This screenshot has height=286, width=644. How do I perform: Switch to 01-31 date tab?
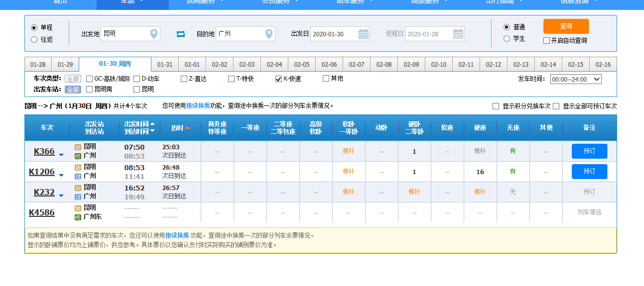point(165,65)
